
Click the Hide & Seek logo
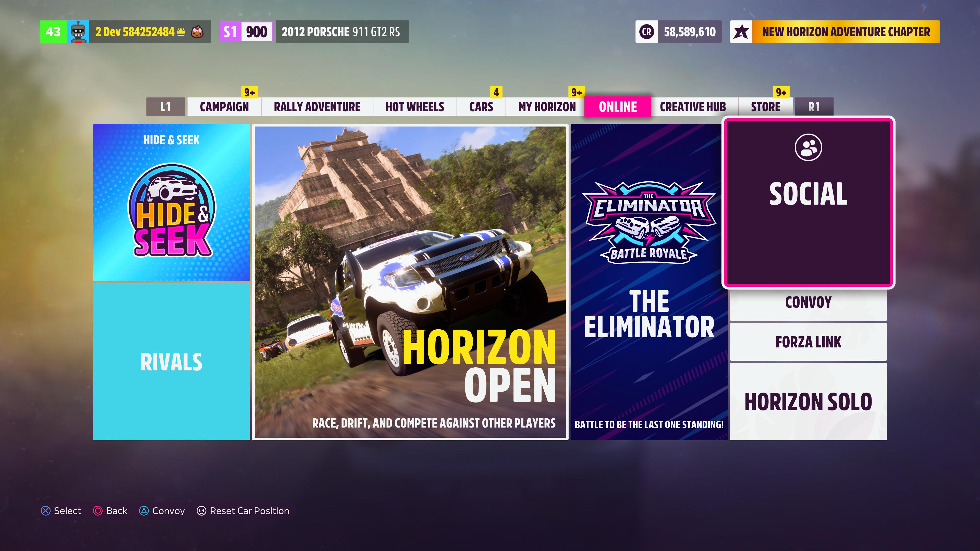(x=171, y=210)
